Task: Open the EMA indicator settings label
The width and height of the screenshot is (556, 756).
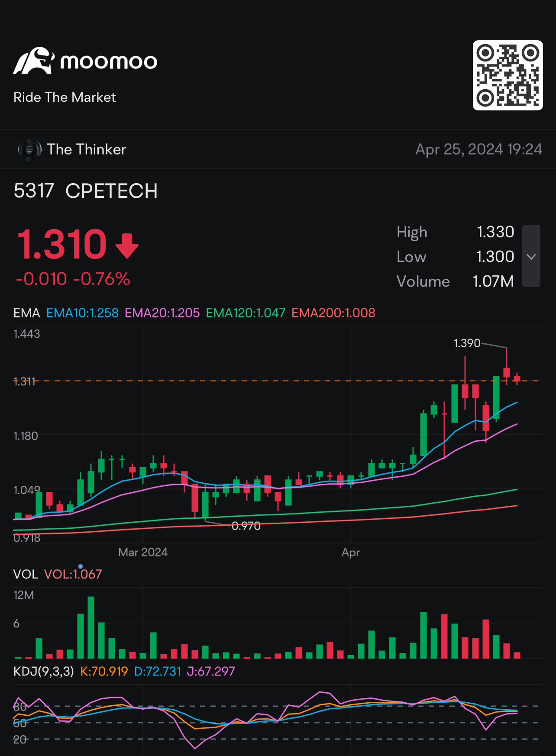Action: click(26, 313)
